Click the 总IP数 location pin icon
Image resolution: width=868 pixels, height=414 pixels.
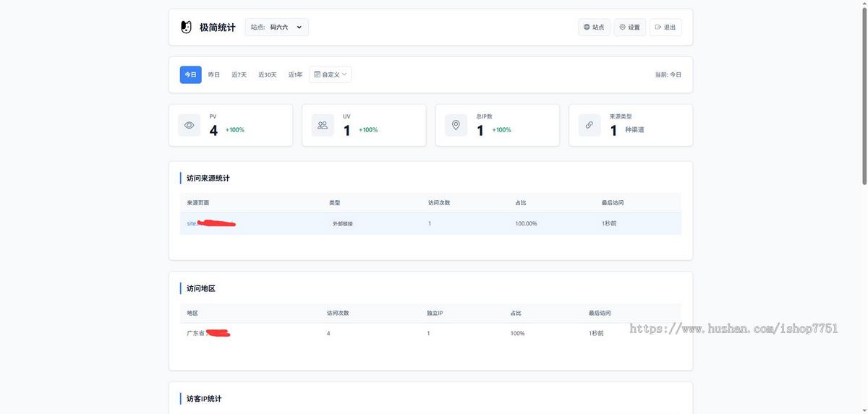(x=456, y=125)
